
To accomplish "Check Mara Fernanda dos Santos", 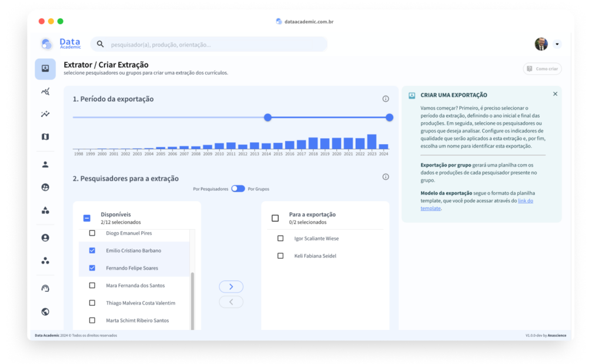I will tap(92, 285).
